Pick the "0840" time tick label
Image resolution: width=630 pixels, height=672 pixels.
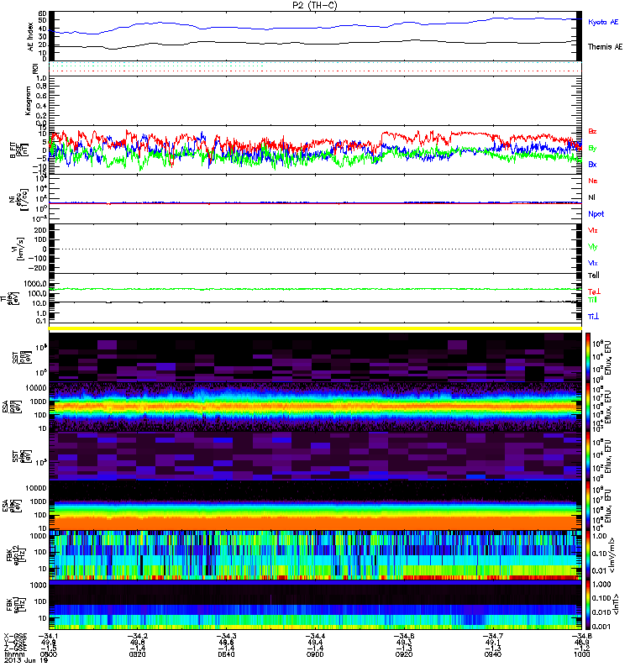226,654
